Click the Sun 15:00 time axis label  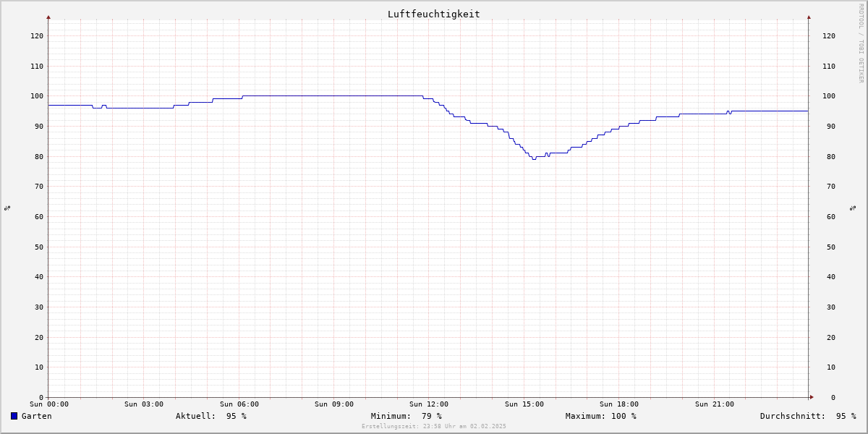pos(524,404)
